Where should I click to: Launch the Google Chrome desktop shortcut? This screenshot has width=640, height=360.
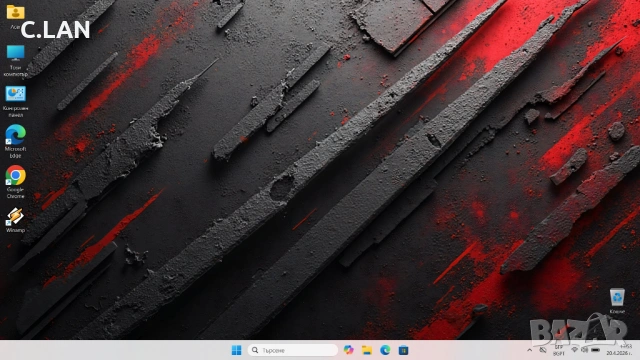[15, 182]
